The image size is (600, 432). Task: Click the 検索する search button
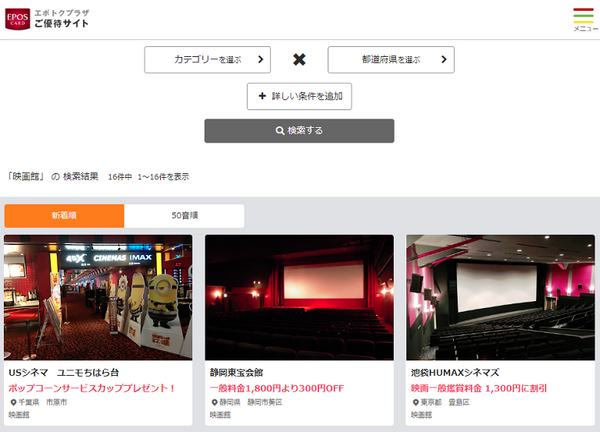pyautogui.click(x=299, y=131)
